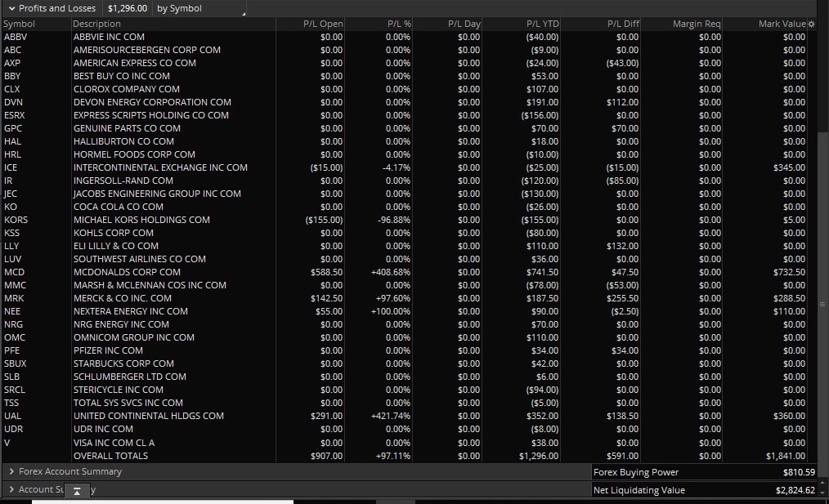The image size is (829, 504).
Task: Click UDR INC COM description
Action: [x=103, y=429]
